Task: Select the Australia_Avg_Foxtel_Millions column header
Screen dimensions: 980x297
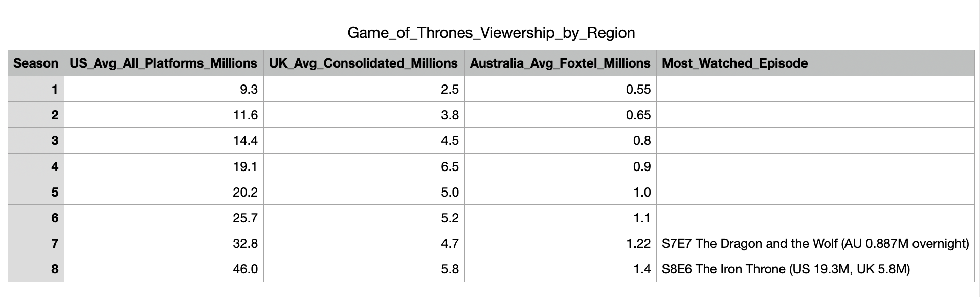Action: pos(560,63)
